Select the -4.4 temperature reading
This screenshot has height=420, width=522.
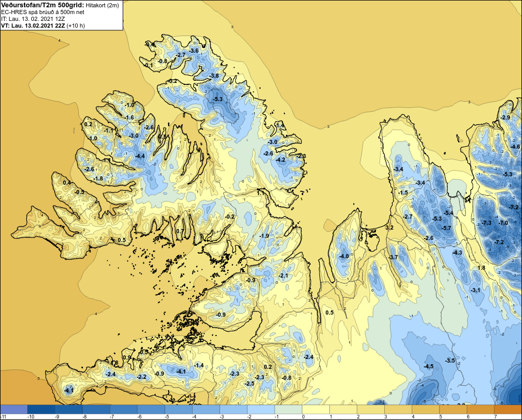click(140, 156)
